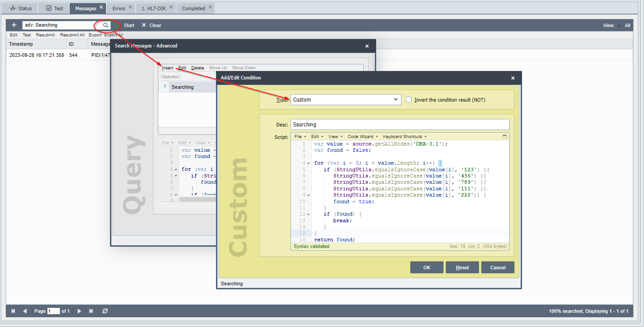Image resolution: width=644 pixels, height=327 pixels.
Task: Click Edit in Search Messages condition toolbar
Action: pyautogui.click(x=182, y=68)
